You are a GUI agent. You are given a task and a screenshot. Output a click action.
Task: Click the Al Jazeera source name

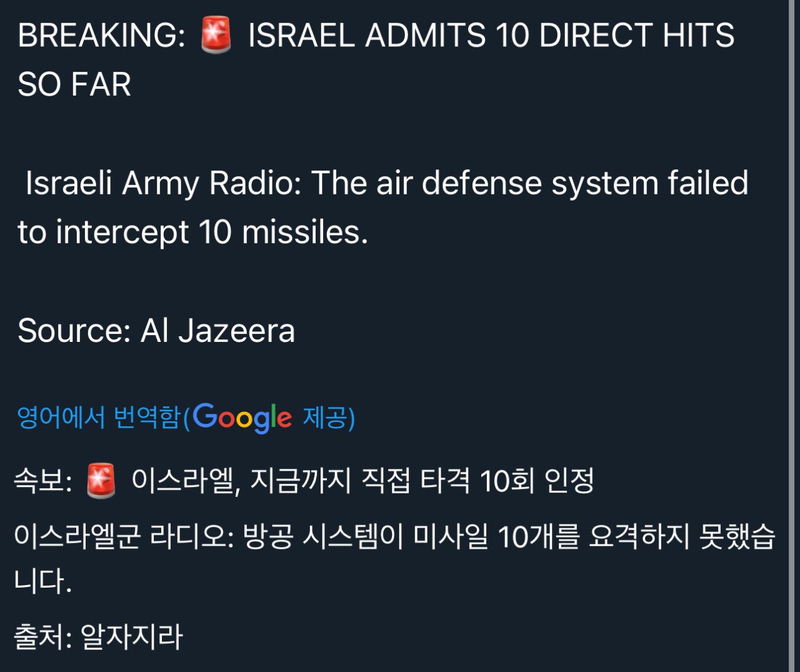pos(217,331)
